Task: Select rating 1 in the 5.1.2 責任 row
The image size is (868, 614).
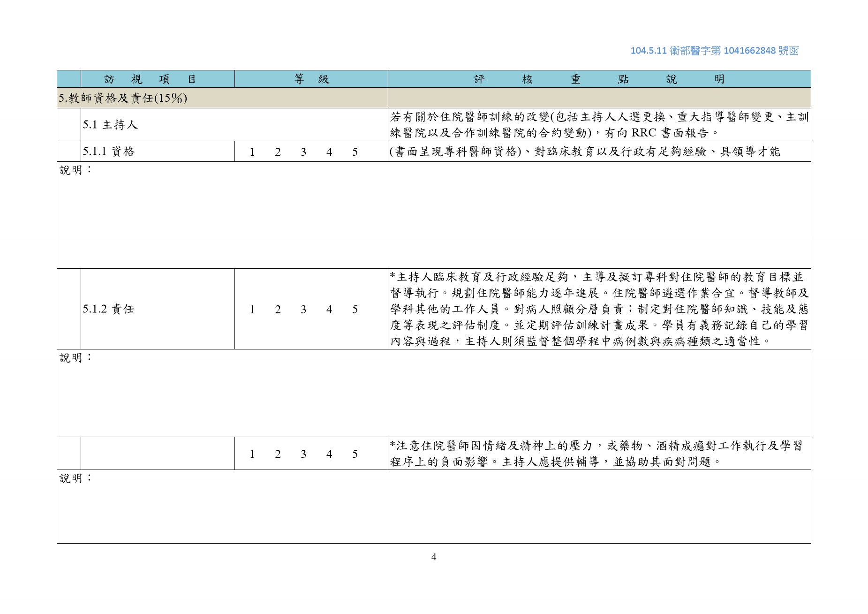Action: 252,310
